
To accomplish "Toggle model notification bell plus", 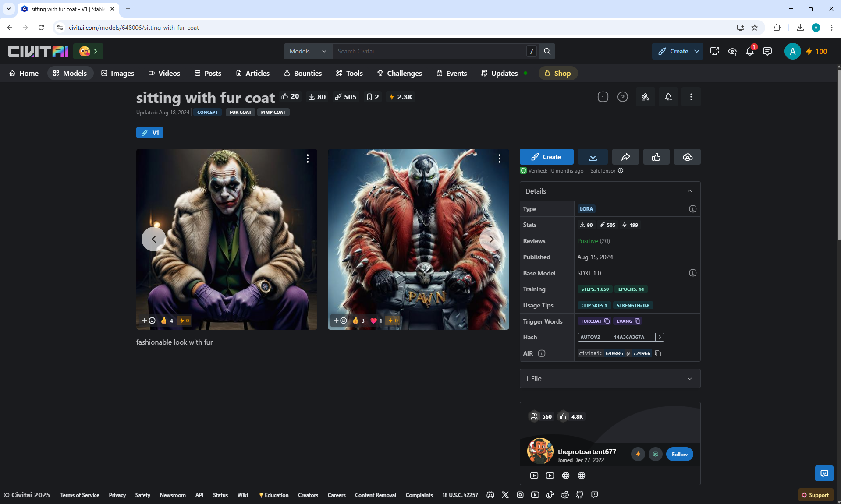I will (668, 97).
